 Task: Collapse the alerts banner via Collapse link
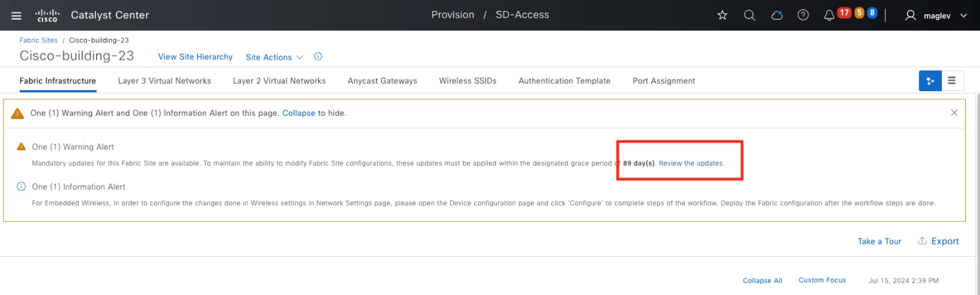298,113
